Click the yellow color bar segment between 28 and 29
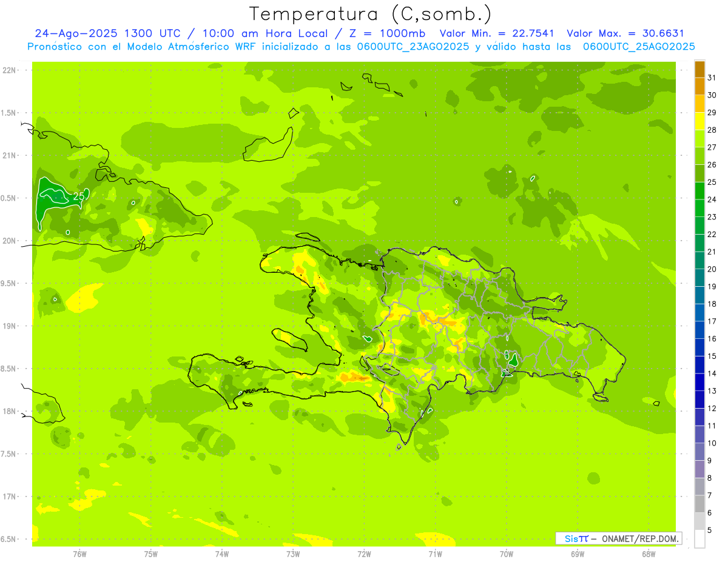 tap(699, 121)
